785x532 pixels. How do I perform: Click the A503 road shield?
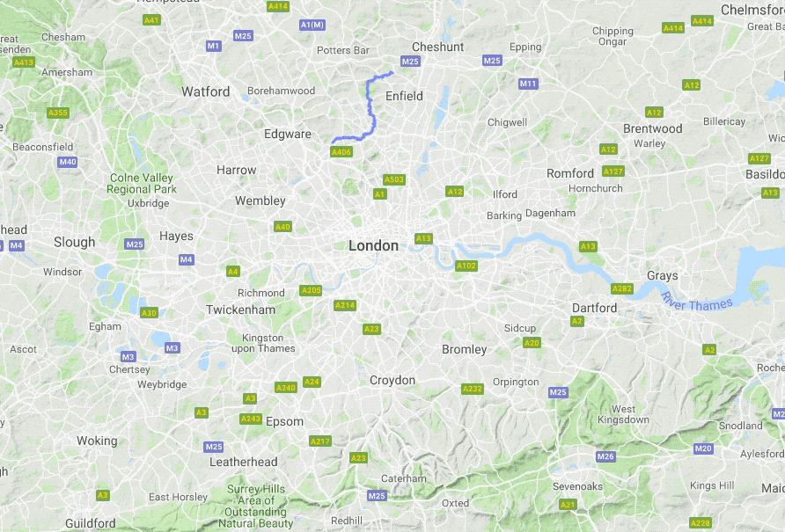pos(394,179)
